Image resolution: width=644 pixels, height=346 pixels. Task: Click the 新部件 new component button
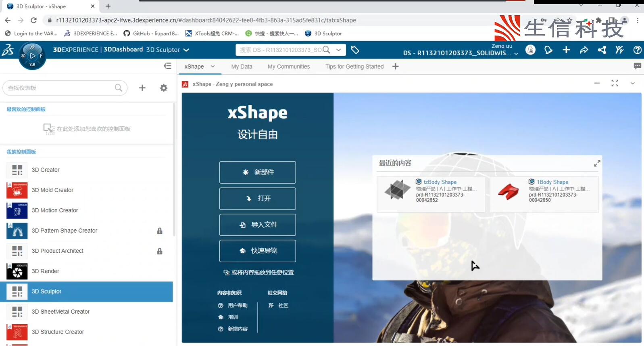click(x=258, y=172)
